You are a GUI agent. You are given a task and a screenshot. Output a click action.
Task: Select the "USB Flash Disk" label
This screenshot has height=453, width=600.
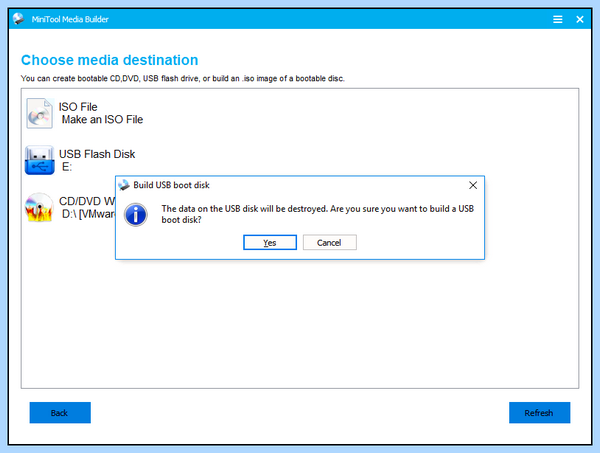(x=97, y=154)
